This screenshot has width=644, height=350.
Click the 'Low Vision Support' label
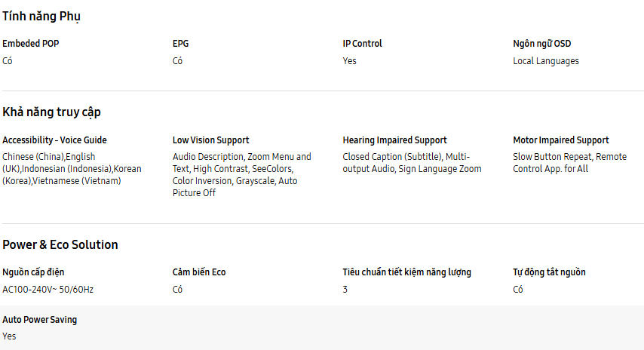click(x=210, y=140)
